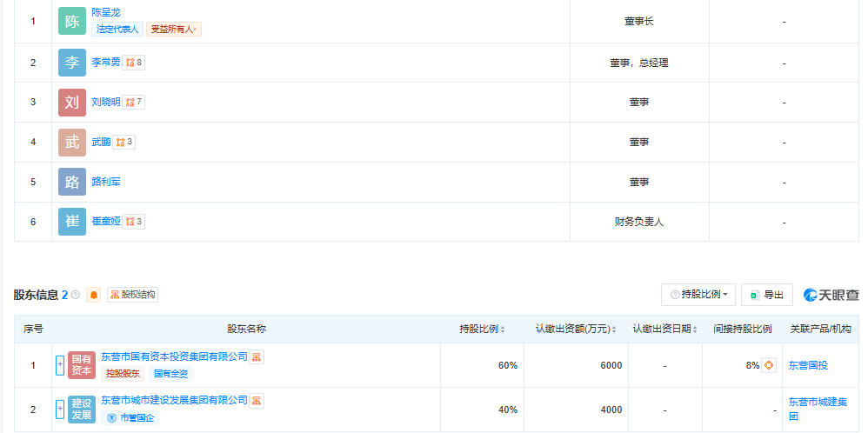The image size is (868, 433).
Task: Click 刘 avatar thumbnail
Action: pos(72,103)
